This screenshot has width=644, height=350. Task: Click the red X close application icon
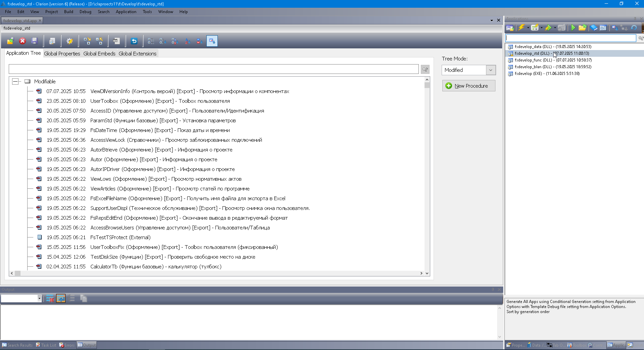[23, 41]
